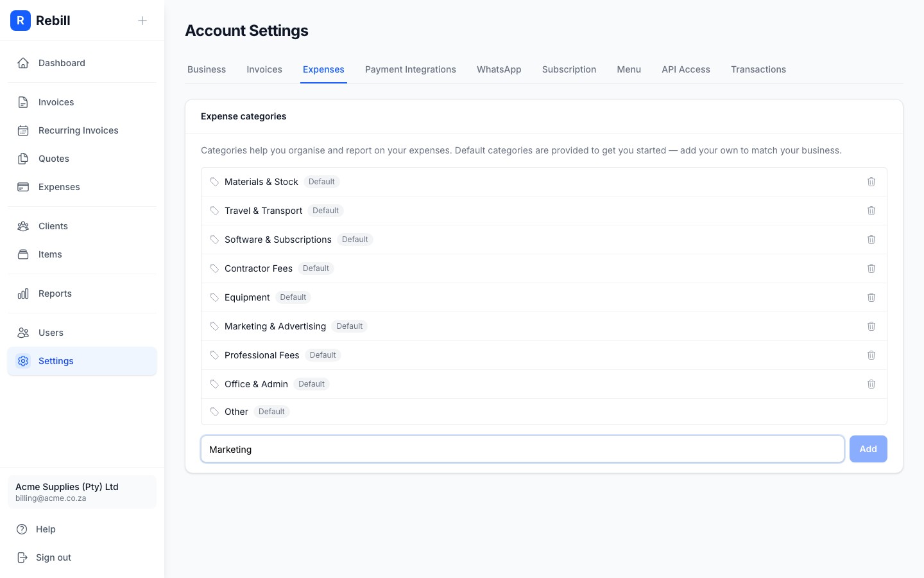The height and width of the screenshot is (578, 924).
Task: Switch to the Payment Integrations tab
Action: tap(411, 69)
